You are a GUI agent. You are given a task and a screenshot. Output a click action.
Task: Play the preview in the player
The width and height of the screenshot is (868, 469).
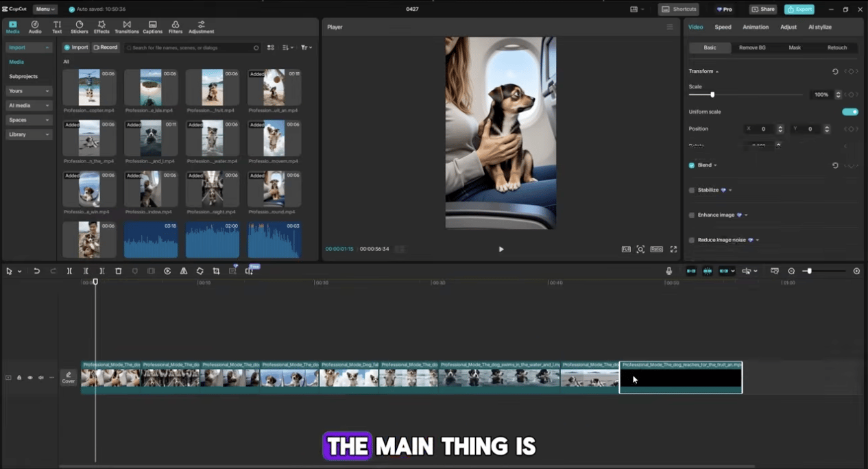coord(501,250)
